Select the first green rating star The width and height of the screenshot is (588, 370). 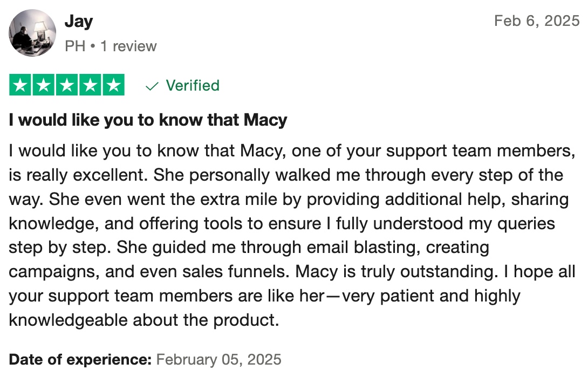pos(20,85)
